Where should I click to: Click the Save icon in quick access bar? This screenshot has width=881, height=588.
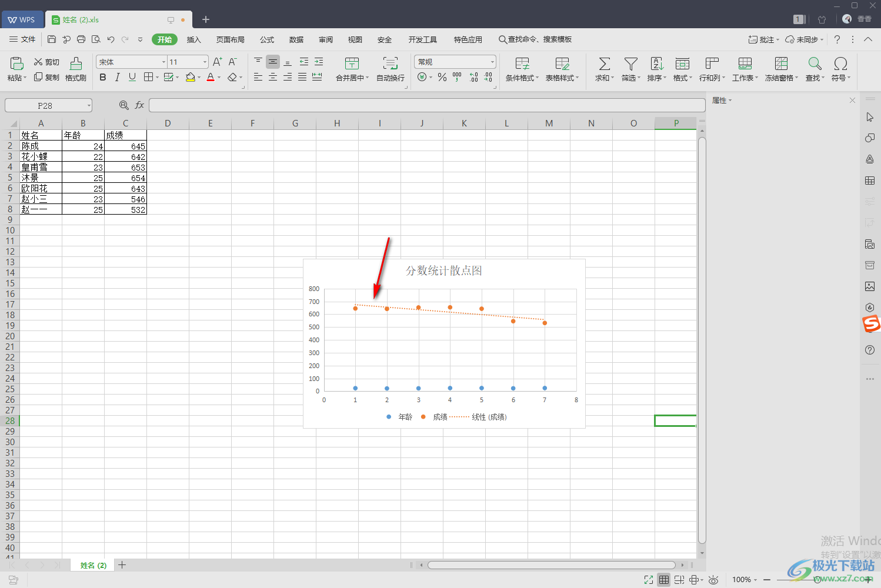click(x=52, y=39)
